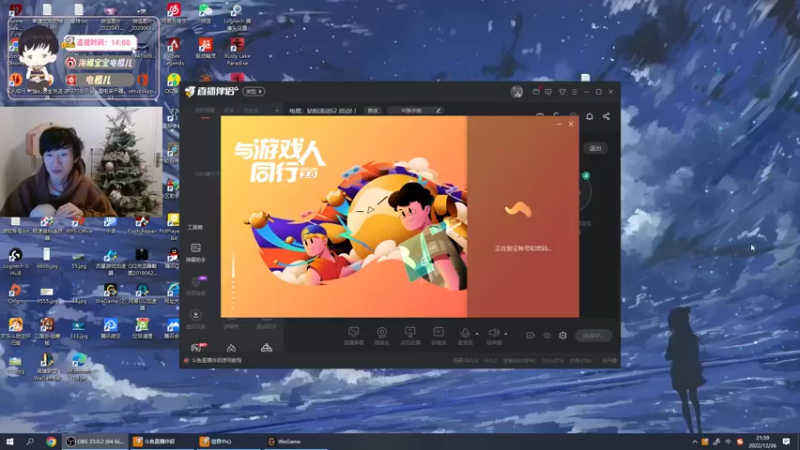Select the 333.jpg desktop file
The height and width of the screenshot is (450, 800).
tap(79, 330)
